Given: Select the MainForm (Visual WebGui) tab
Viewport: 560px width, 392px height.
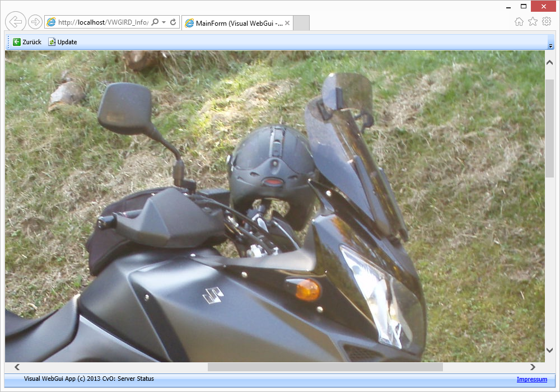Looking at the screenshot, I should click(237, 23).
